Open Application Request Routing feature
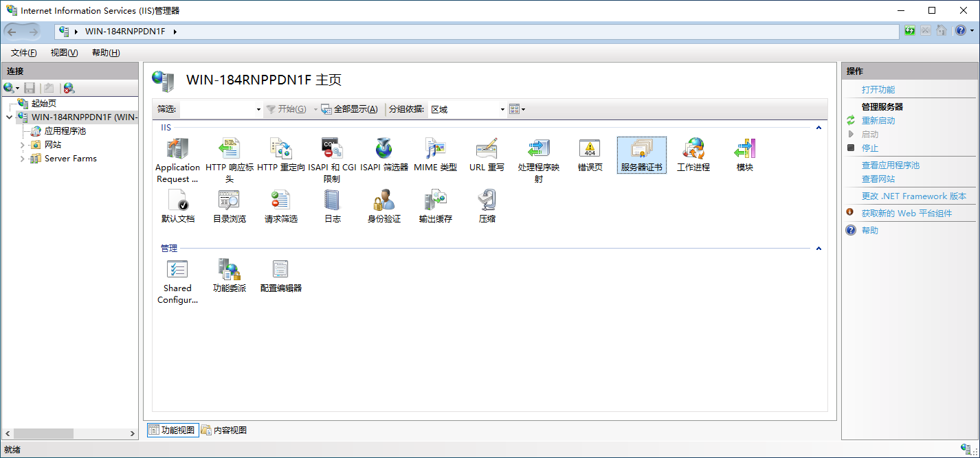The width and height of the screenshot is (980, 458). point(177,161)
